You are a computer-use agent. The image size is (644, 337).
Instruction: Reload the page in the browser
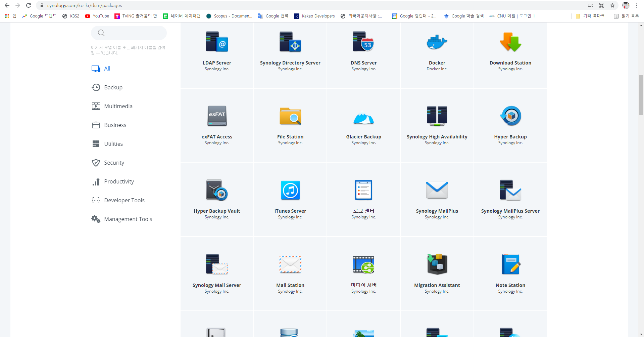point(29,5)
